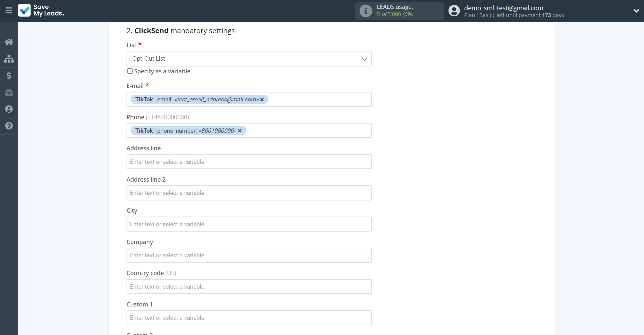
Task: Click the user avatar icon in the header
Action: tap(454, 11)
